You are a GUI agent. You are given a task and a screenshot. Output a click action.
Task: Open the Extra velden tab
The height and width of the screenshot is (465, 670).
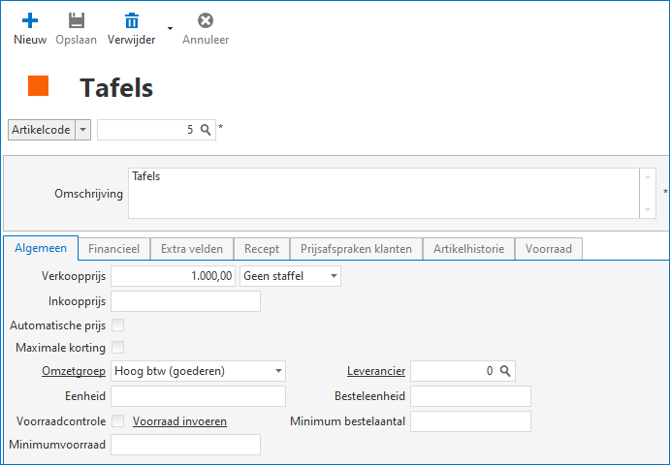[x=192, y=249]
